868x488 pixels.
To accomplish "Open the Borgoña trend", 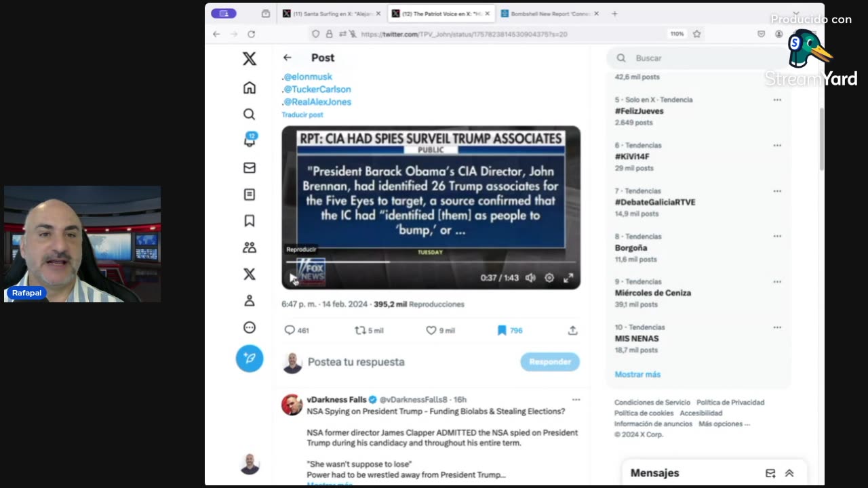I will [631, 248].
